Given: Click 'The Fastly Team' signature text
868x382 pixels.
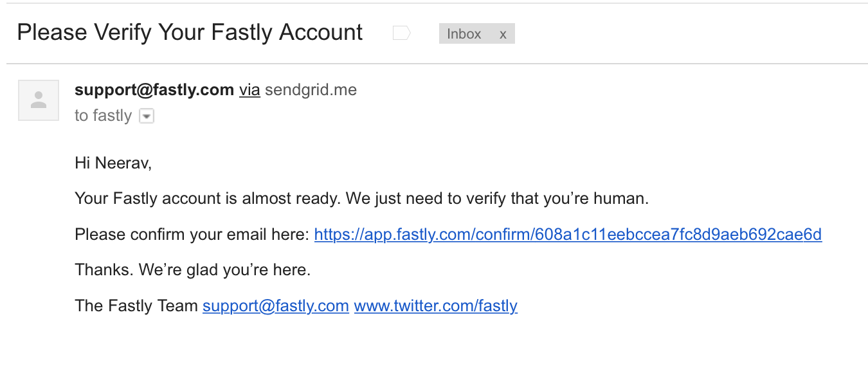Looking at the screenshot, I should click(136, 305).
